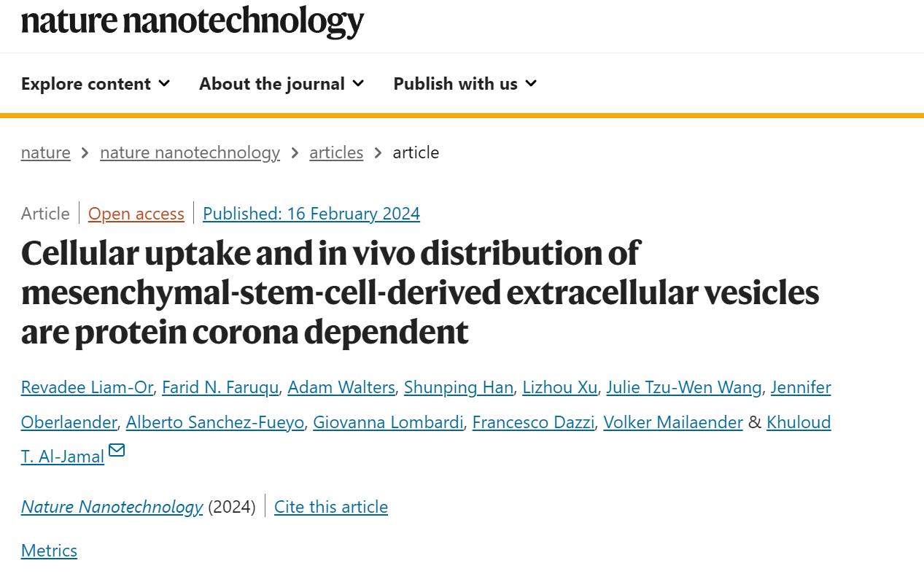Viewport: 924px width, 582px height.
Task: Open the Metrics link
Action: tap(49, 551)
